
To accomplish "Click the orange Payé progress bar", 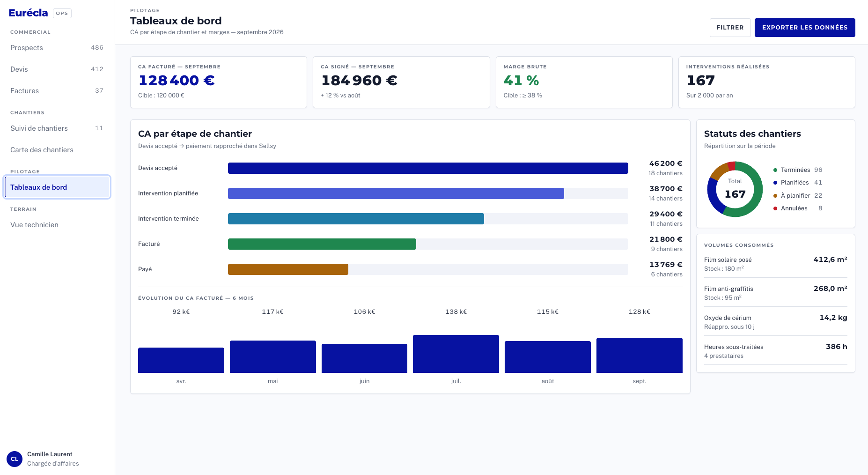I will tap(288, 269).
